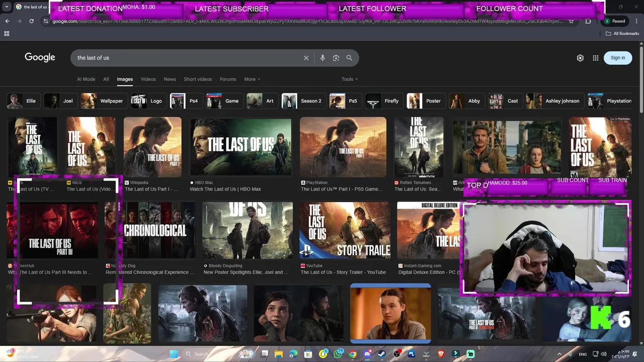Go back in Chrome
The width and height of the screenshot is (644, 362).
(8, 21)
